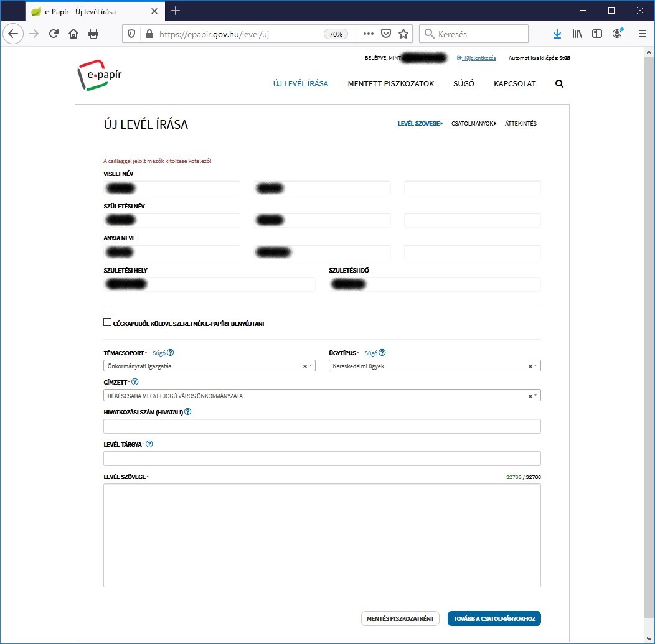Open the tracking protection shield icon
Screen dimensions: 655x644
tap(131, 34)
